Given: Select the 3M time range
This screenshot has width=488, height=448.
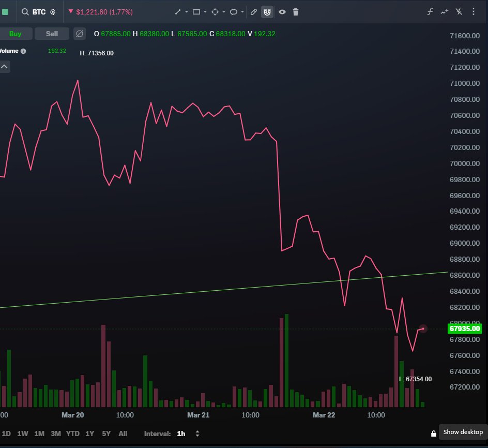Looking at the screenshot, I should (x=56, y=434).
